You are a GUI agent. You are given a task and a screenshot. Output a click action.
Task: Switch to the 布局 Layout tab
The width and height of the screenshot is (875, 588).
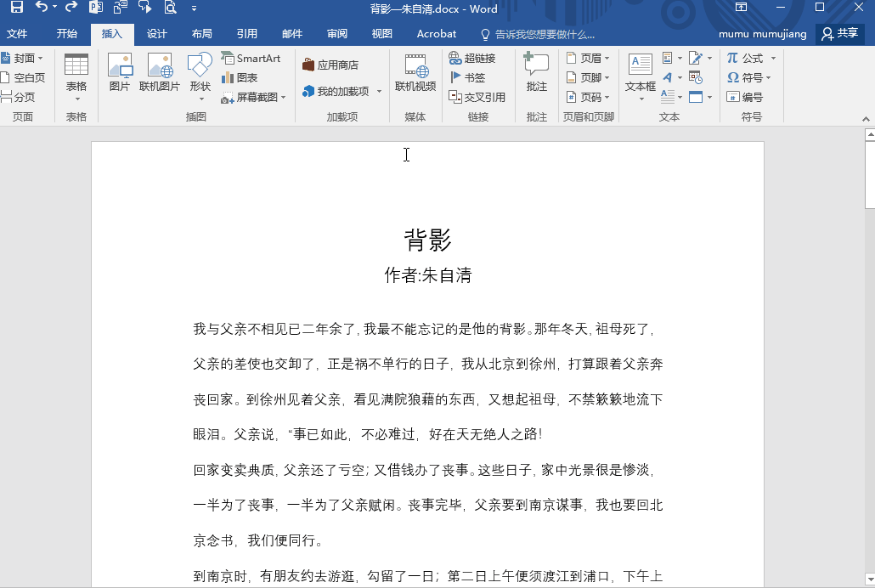[201, 34]
